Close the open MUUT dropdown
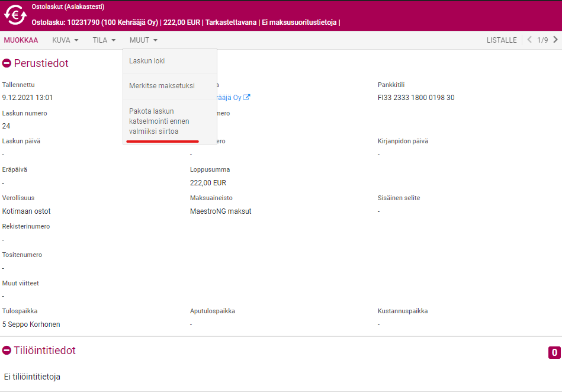The image size is (562, 392). pos(143,40)
